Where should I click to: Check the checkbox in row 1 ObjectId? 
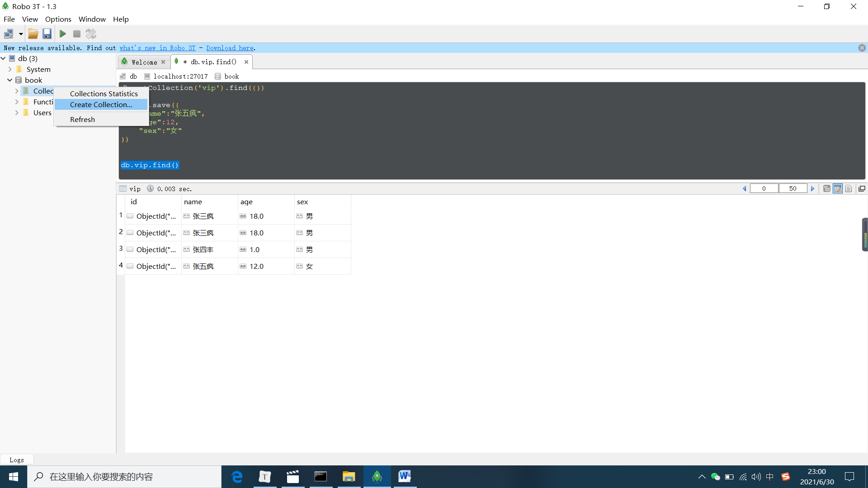130,216
